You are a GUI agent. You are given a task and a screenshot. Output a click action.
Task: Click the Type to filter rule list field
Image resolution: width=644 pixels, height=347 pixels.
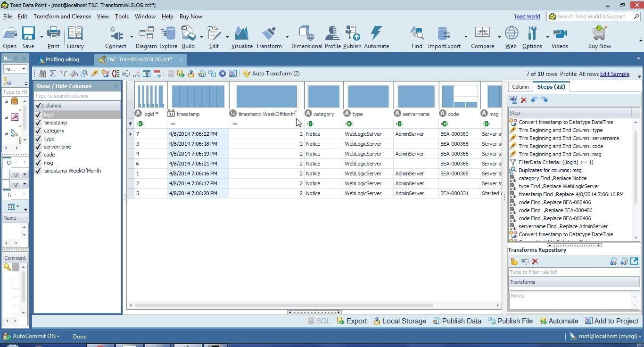[x=574, y=272]
